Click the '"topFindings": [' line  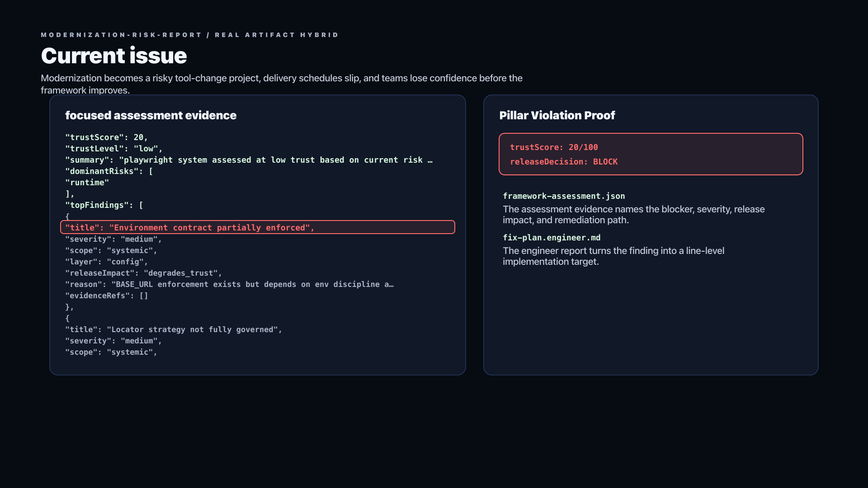(104, 205)
